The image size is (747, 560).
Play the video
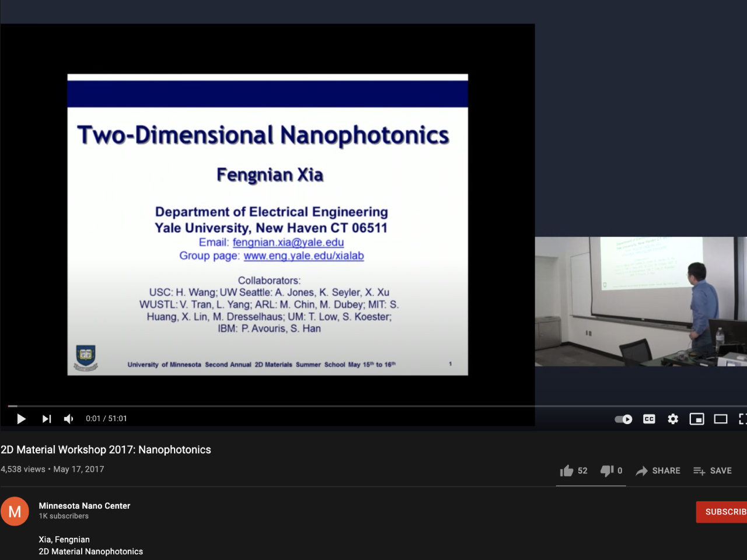pos(21,419)
